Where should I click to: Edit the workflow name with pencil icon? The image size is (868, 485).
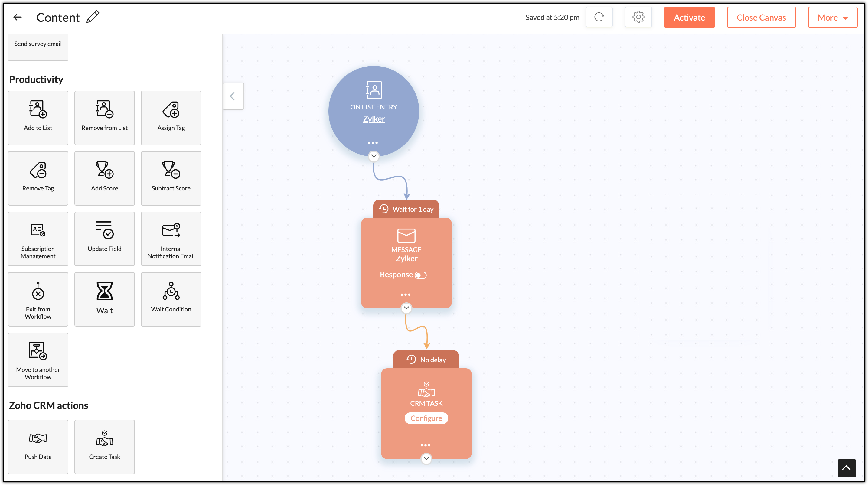93,17
